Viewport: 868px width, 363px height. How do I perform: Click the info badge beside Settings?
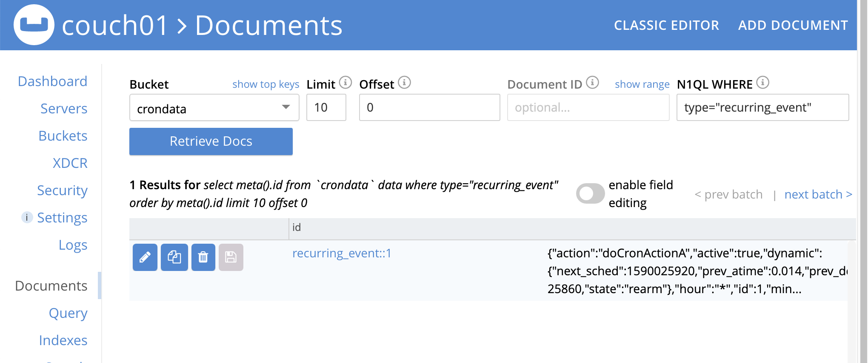(27, 217)
